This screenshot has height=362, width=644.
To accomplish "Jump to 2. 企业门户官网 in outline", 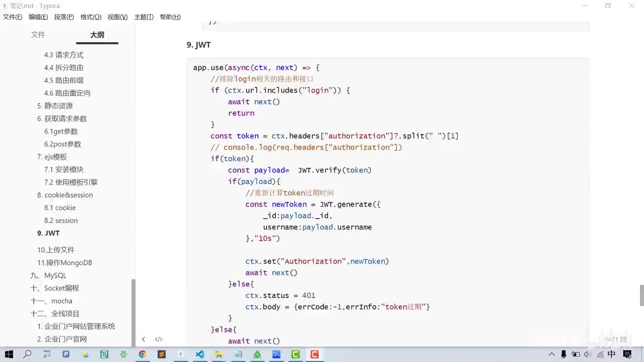I will tap(62, 339).
